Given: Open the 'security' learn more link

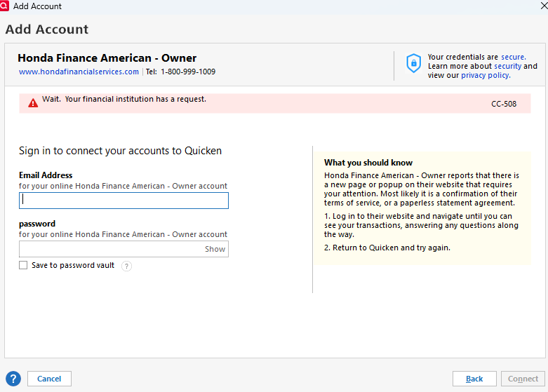Looking at the screenshot, I should point(508,66).
